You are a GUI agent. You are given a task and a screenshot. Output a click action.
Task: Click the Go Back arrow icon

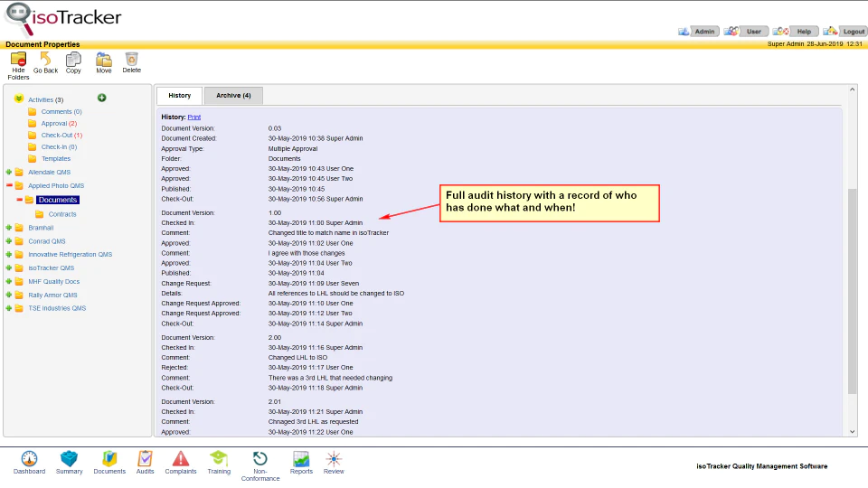(x=45, y=59)
